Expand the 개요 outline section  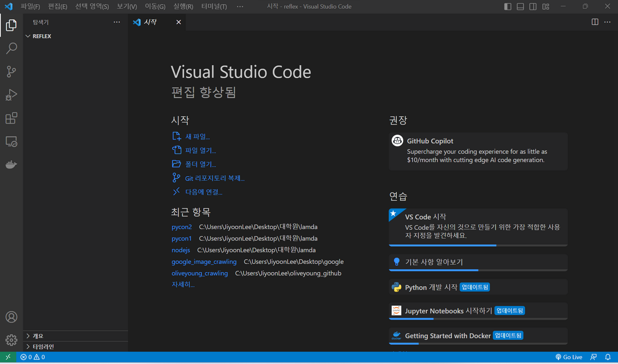click(75, 336)
